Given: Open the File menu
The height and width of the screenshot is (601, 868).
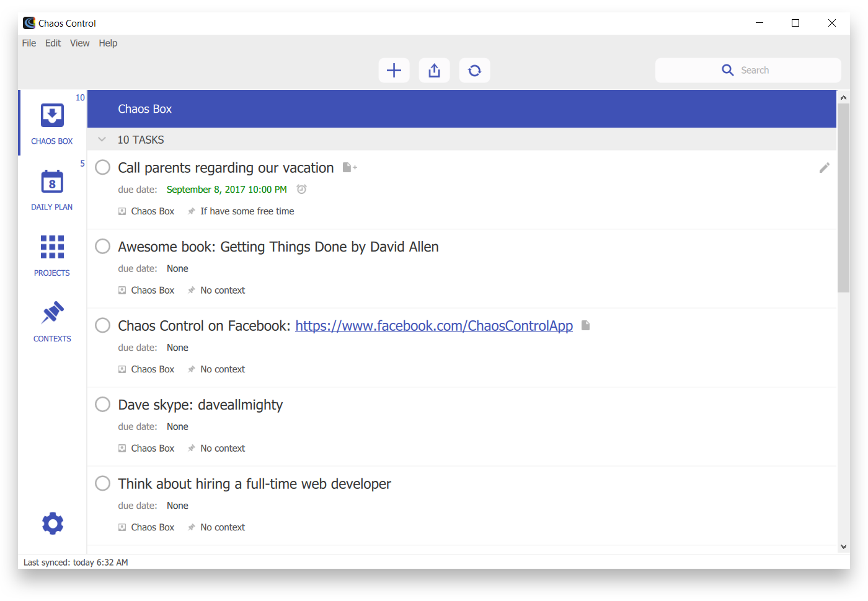Looking at the screenshot, I should click(29, 43).
